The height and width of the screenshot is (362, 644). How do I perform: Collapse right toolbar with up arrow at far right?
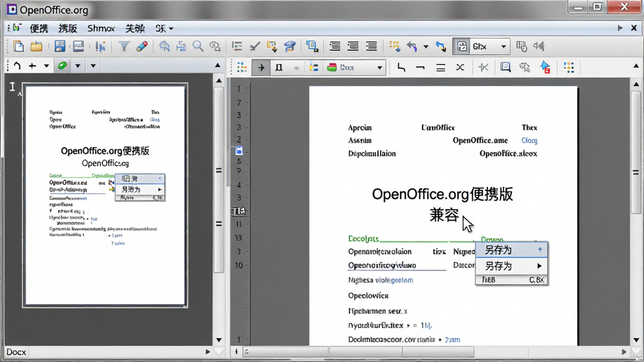tap(636, 65)
